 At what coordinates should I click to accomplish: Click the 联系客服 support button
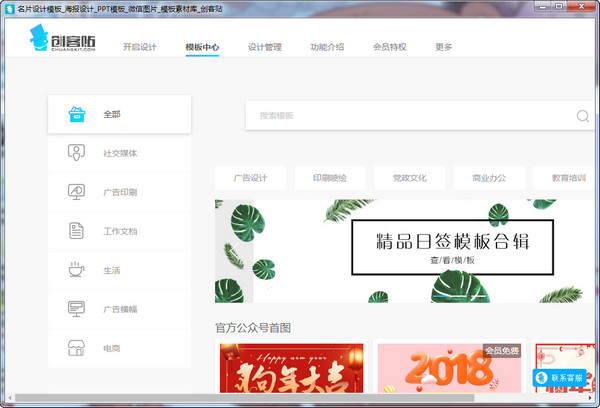559,378
